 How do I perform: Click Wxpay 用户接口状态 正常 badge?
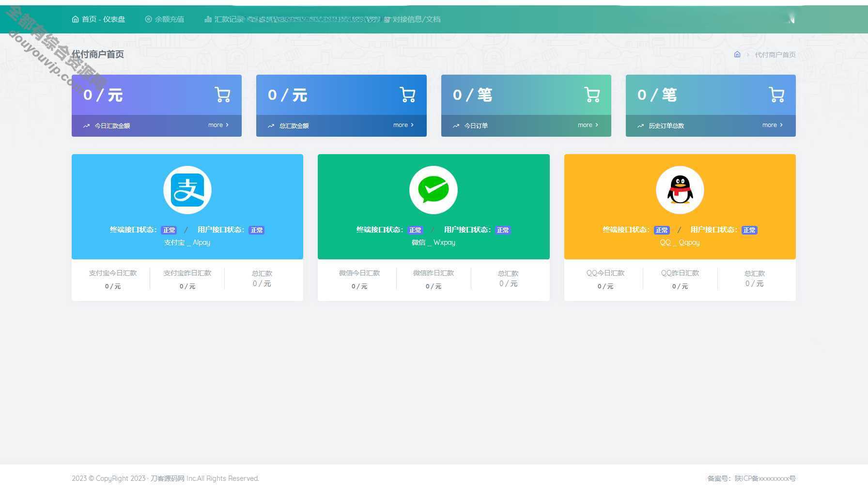503,230
